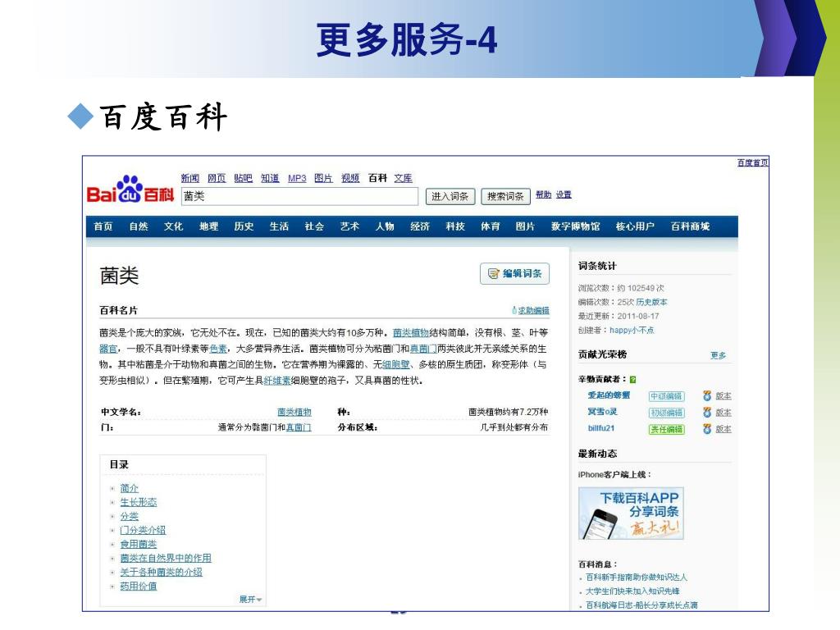Screen dimensions: 840x630
Task: Open the 历史版本 link
Action: pyautogui.click(x=651, y=302)
